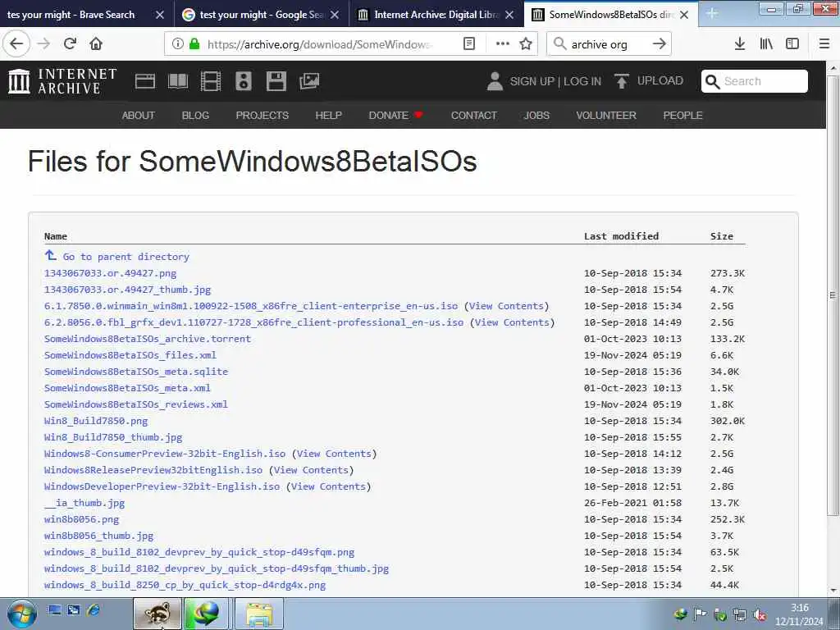
Task: Open the CONTACT menu item
Action: pos(473,115)
